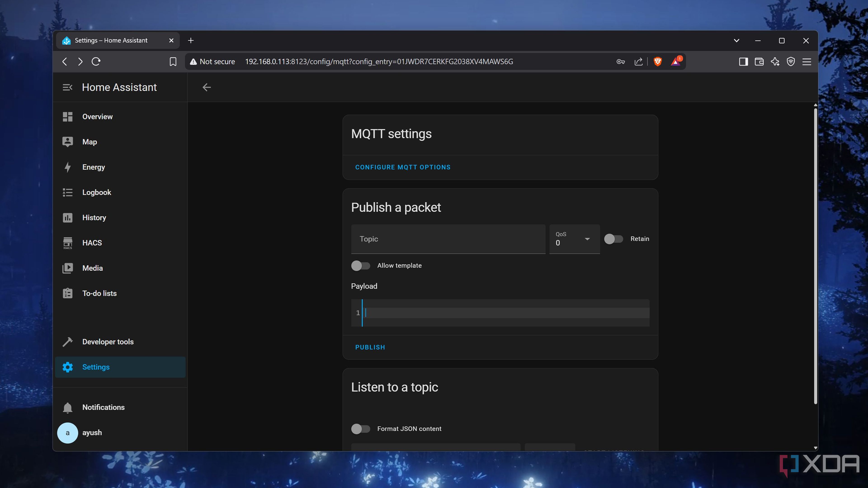This screenshot has width=868, height=488.
Task: Toggle the browser sidebar panel
Action: pyautogui.click(x=743, y=62)
